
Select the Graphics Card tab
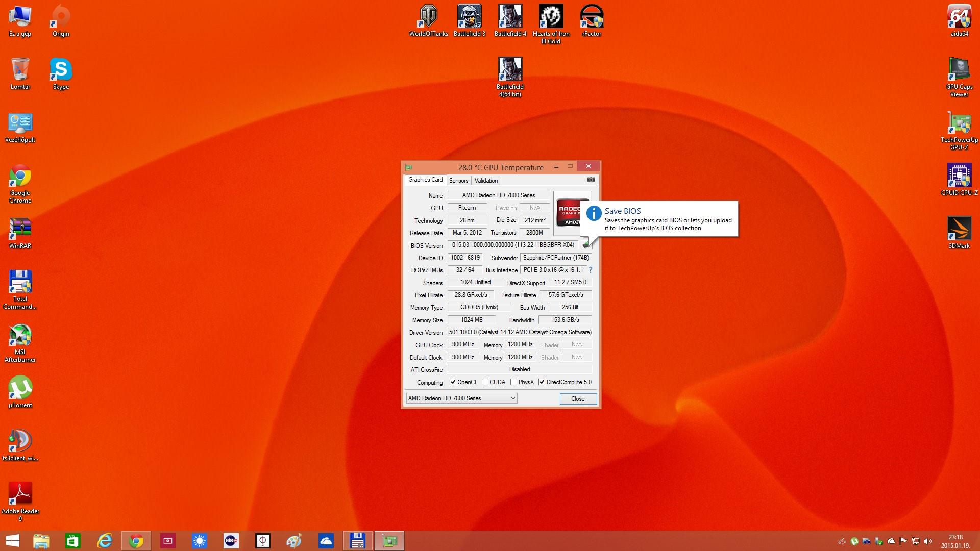pyautogui.click(x=425, y=180)
